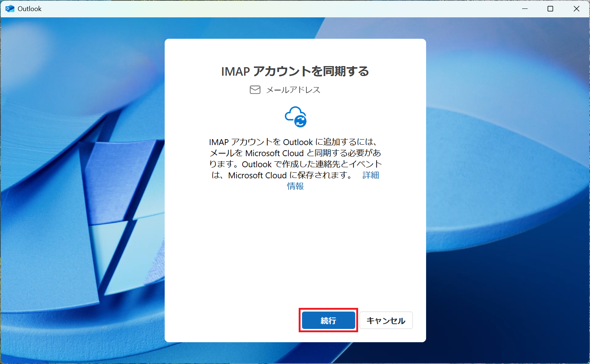
Task: Click the Outlook title text in title bar
Action: coord(30,8)
